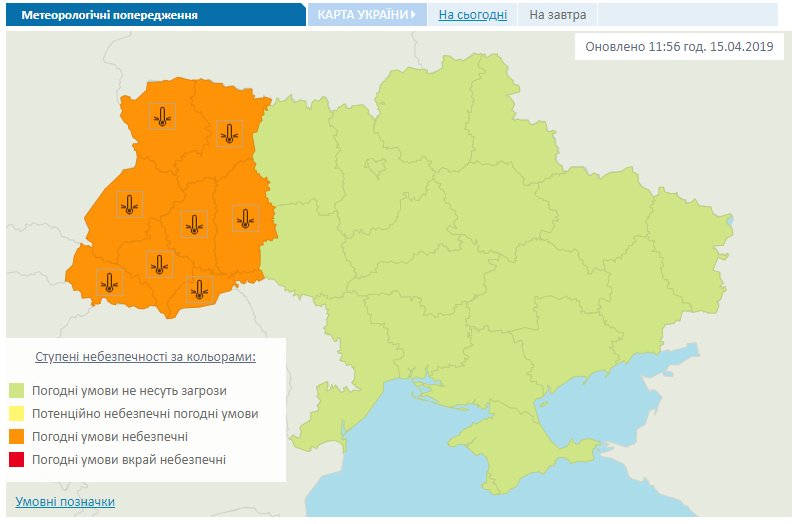Viewport: 792px width, 524px height.
Task: Click the thermometer warning icon in Lviv region
Action: coord(129,205)
